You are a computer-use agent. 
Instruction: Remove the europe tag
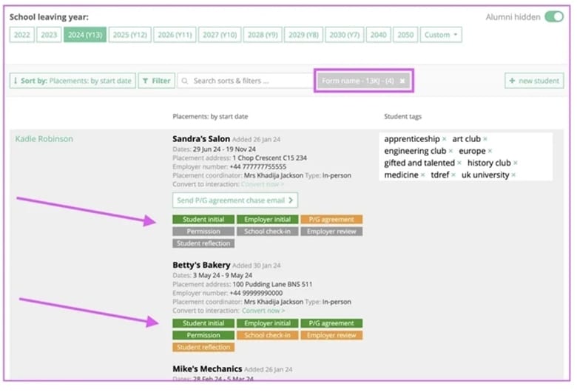coord(490,151)
